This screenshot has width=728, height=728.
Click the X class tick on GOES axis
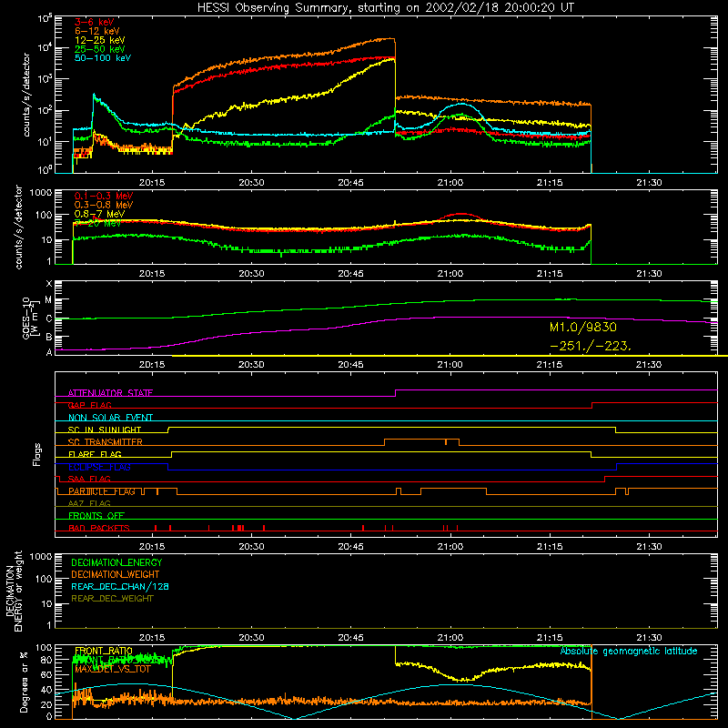[x=49, y=284]
